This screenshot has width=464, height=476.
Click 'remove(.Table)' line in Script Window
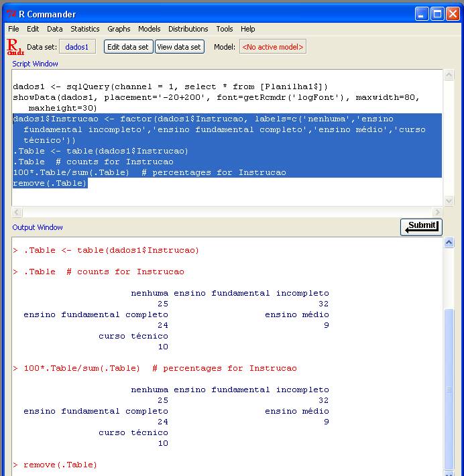pyautogui.click(x=50, y=183)
